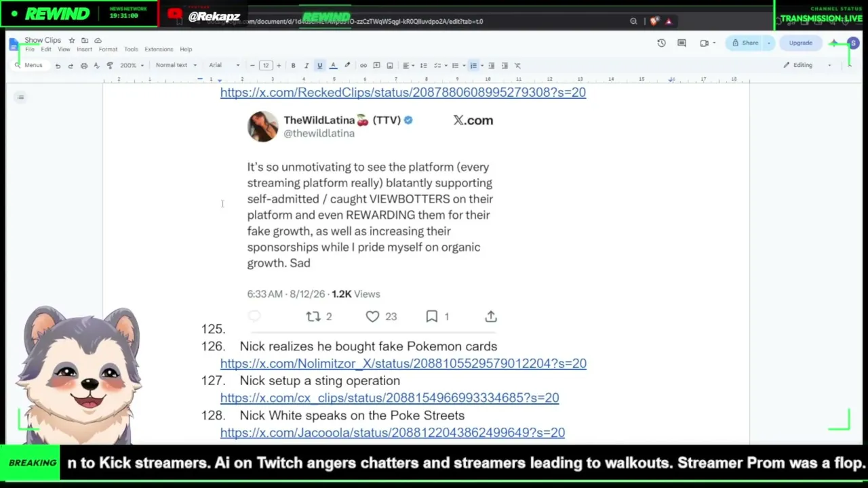Clear formatting
This screenshot has height=488, width=868.
[x=517, y=66]
